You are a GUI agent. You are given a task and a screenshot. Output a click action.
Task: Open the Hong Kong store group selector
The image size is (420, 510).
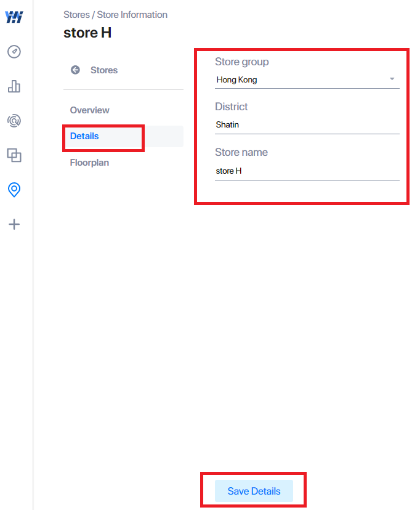click(x=307, y=79)
